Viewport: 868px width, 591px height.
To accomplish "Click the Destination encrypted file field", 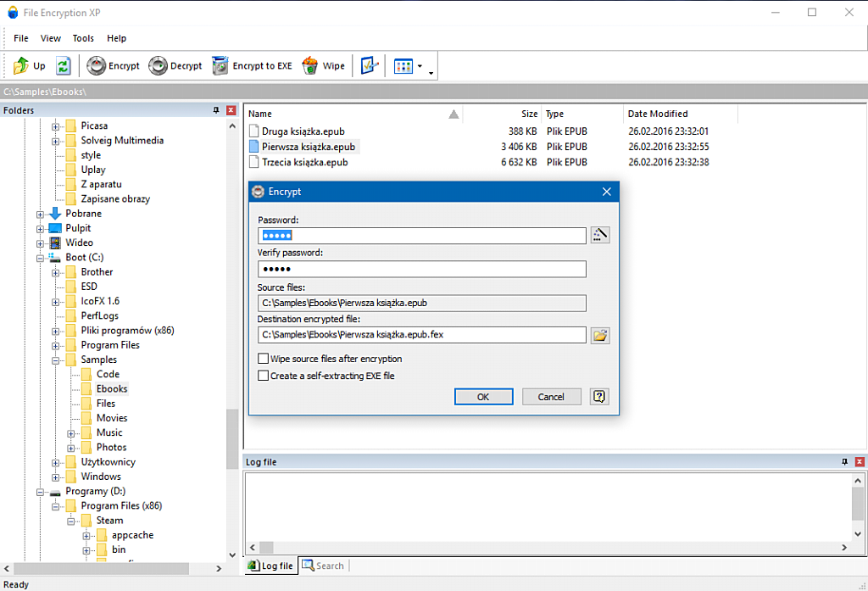I will [x=422, y=335].
